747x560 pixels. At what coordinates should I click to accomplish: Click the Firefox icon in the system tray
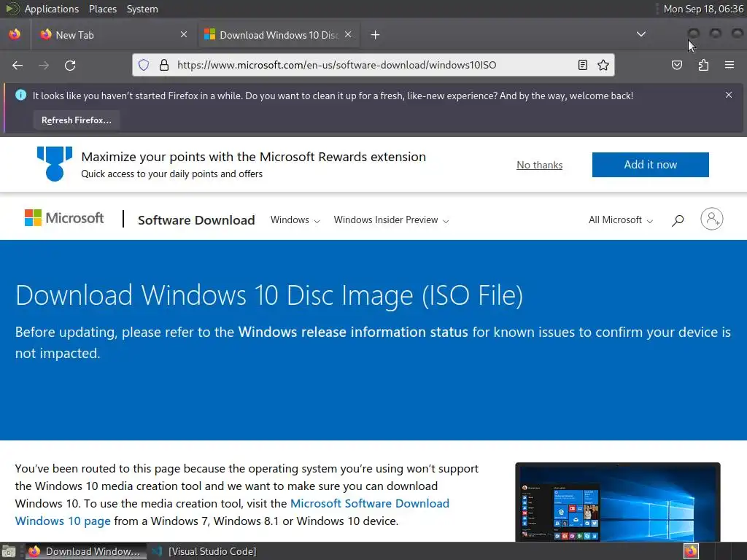coord(692,551)
